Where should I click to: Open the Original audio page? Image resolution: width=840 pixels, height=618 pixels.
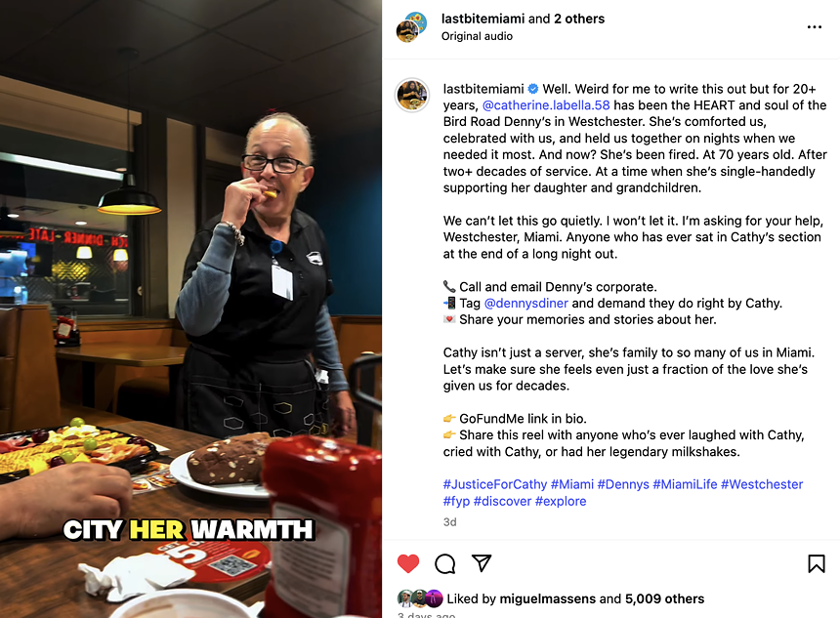(477, 36)
